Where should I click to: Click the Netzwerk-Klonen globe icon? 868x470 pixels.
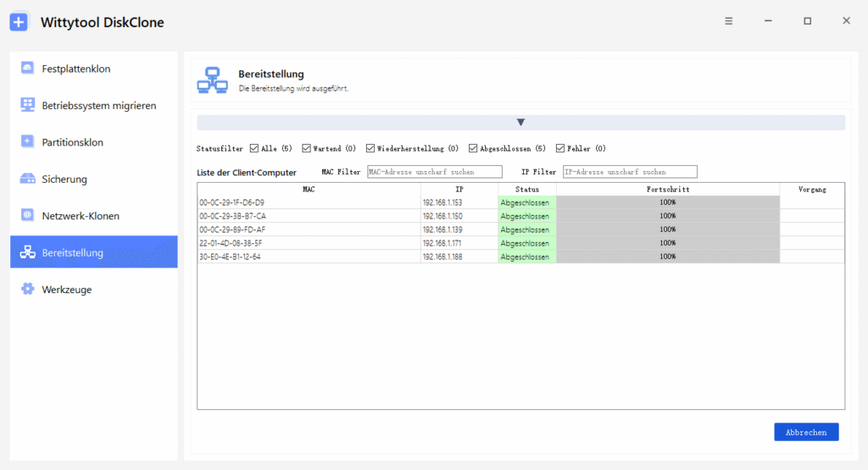click(x=27, y=215)
